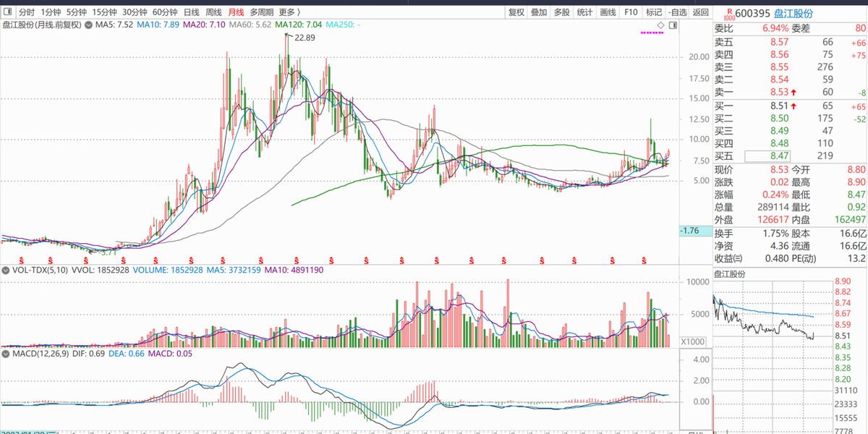
Task: Click the magenta dotted indicator near top-right chart
Action: pos(652,33)
